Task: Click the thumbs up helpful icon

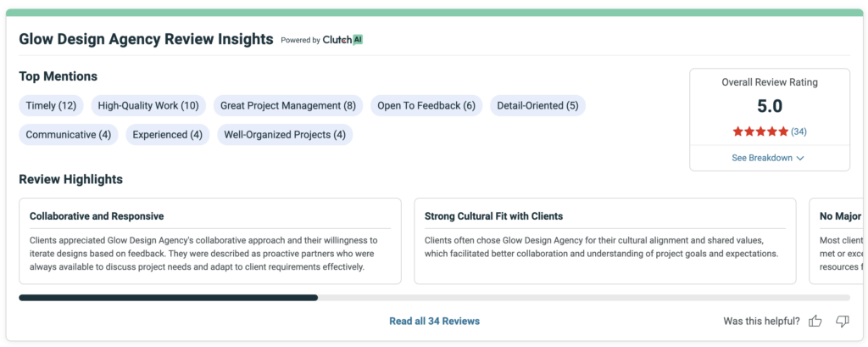Action: pos(815,321)
